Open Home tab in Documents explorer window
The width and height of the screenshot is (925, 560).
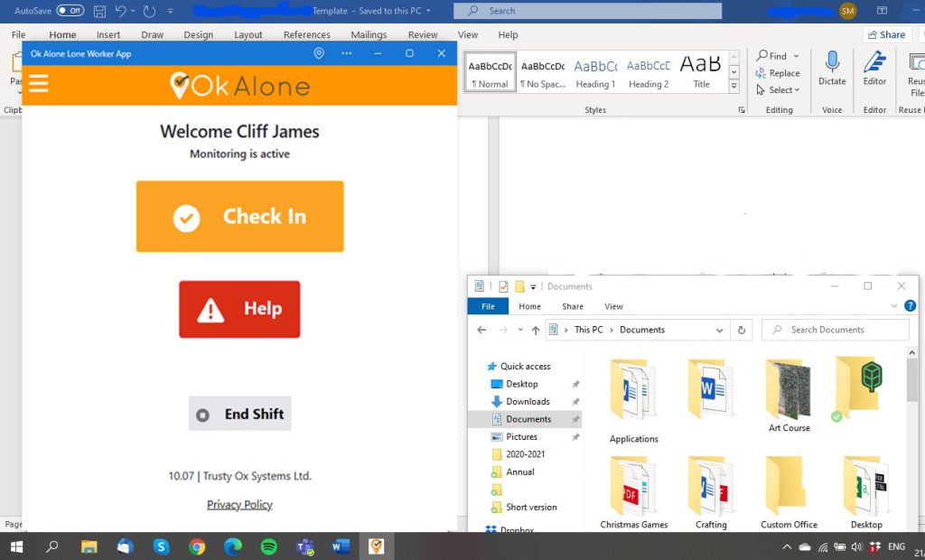(x=529, y=306)
